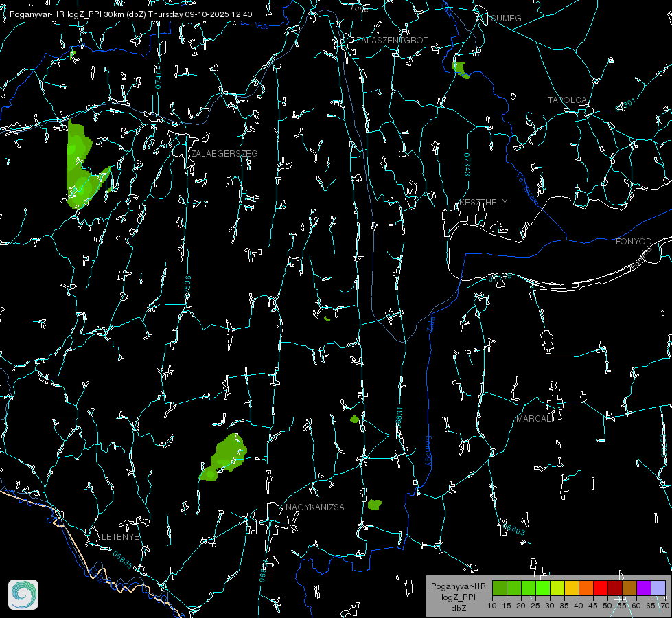Click the legend label Poganyvar-HR
The height and width of the screenshot is (618, 672).
pyautogui.click(x=458, y=586)
